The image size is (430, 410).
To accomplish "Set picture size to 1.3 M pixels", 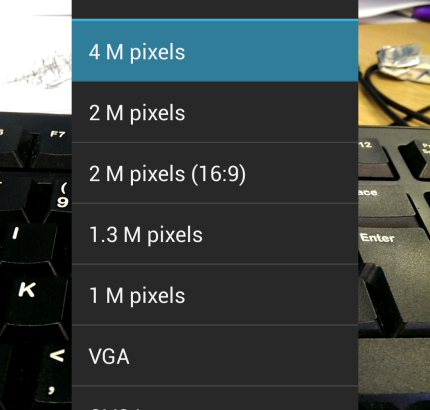I will click(x=215, y=234).
